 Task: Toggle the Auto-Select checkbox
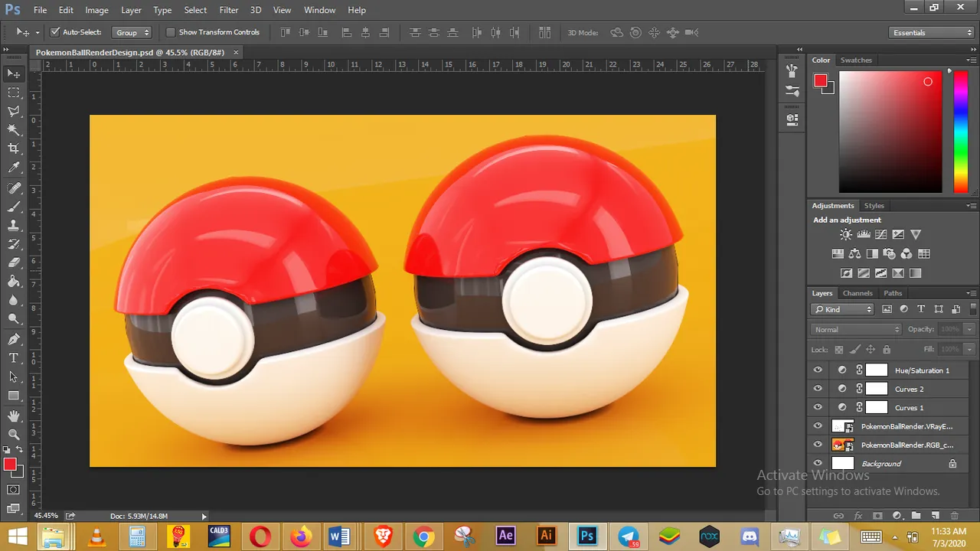[x=55, y=32]
